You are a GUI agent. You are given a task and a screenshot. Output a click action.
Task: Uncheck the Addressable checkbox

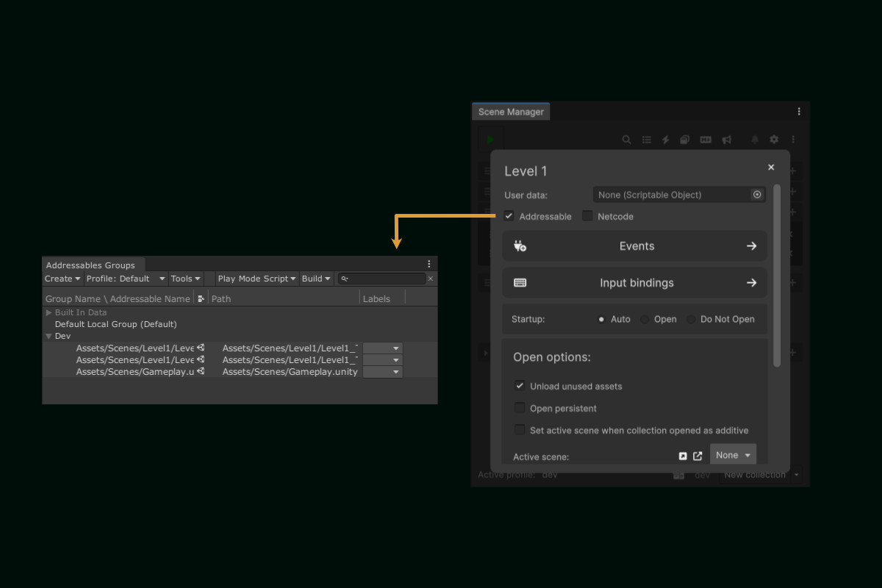coord(509,216)
